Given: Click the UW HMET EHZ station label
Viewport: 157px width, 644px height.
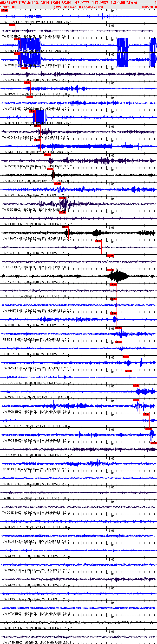Looking at the screenshot, I should click(x=13, y=311).
